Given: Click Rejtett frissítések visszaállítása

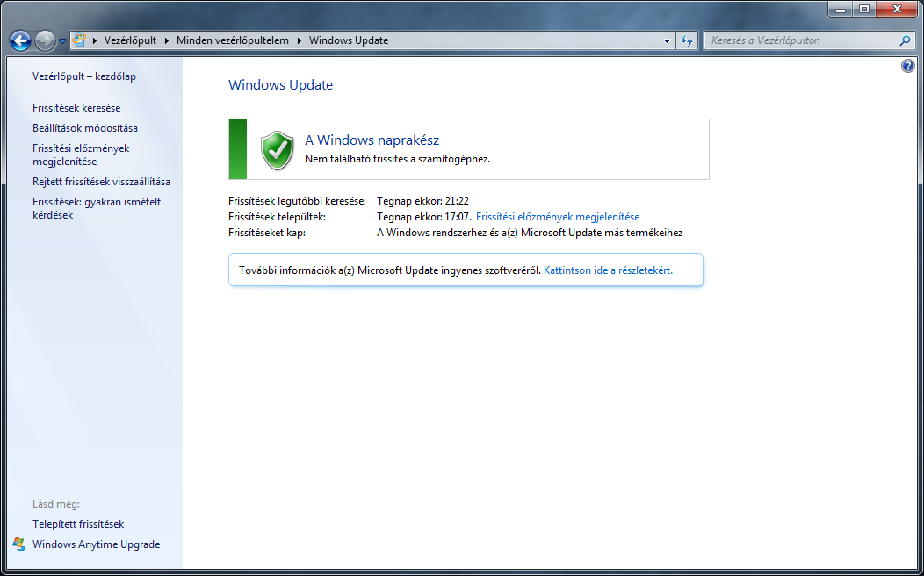Looking at the screenshot, I should coord(101,182).
